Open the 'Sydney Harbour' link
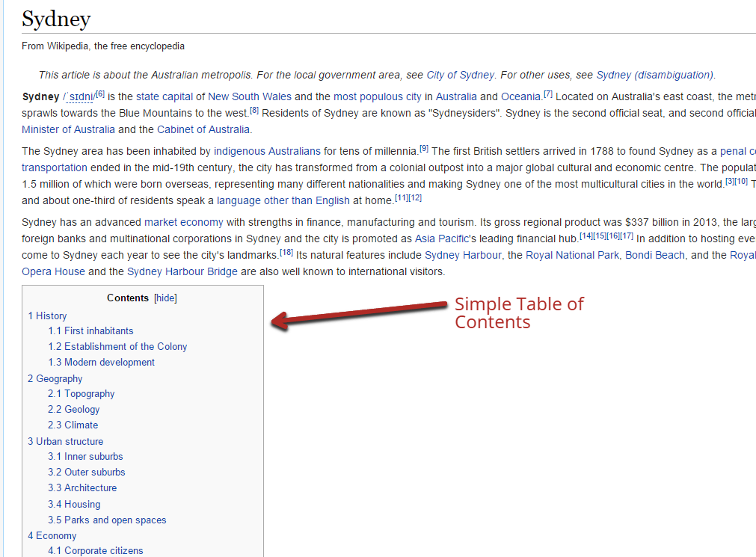The image size is (756, 557). coord(463,255)
